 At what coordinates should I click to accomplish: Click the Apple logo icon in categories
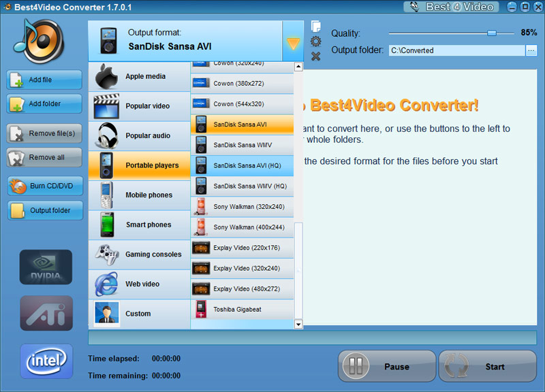click(x=106, y=76)
